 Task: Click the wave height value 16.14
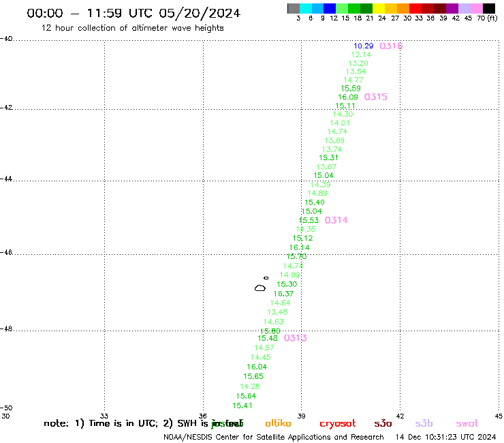click(x=299, y=247)
